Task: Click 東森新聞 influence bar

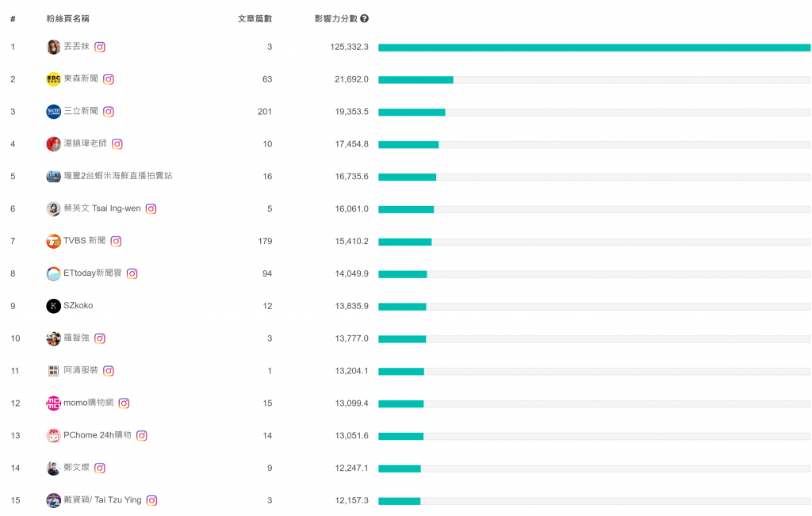Action: coord(416,80)
